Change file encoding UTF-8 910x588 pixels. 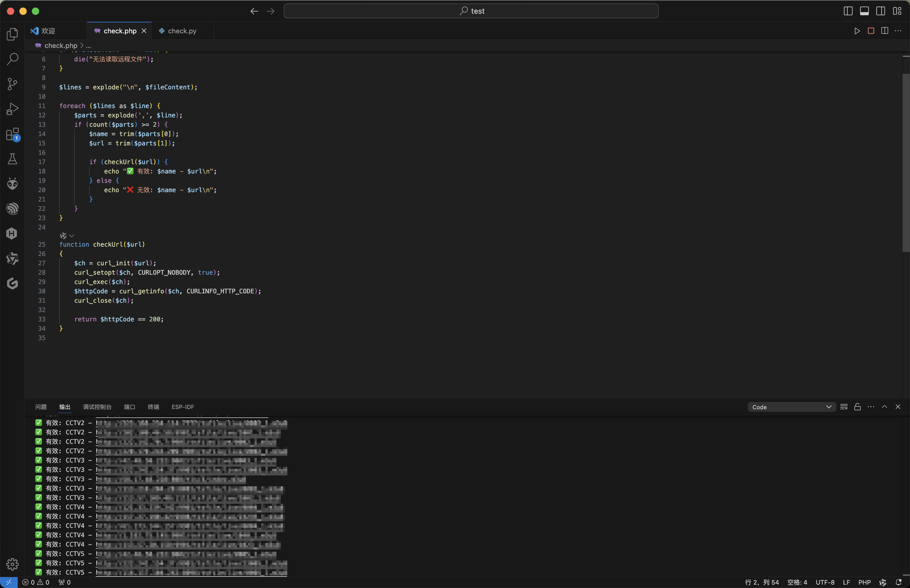(825, 582)
